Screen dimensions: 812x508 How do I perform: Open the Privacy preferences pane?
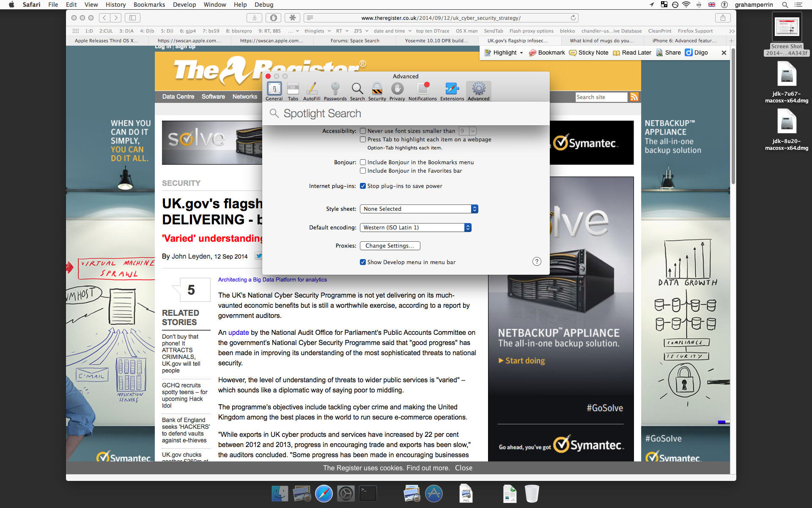397,91
